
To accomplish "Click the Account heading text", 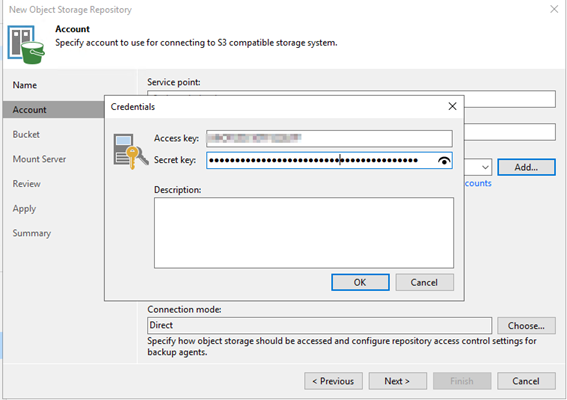I will 72,29.
